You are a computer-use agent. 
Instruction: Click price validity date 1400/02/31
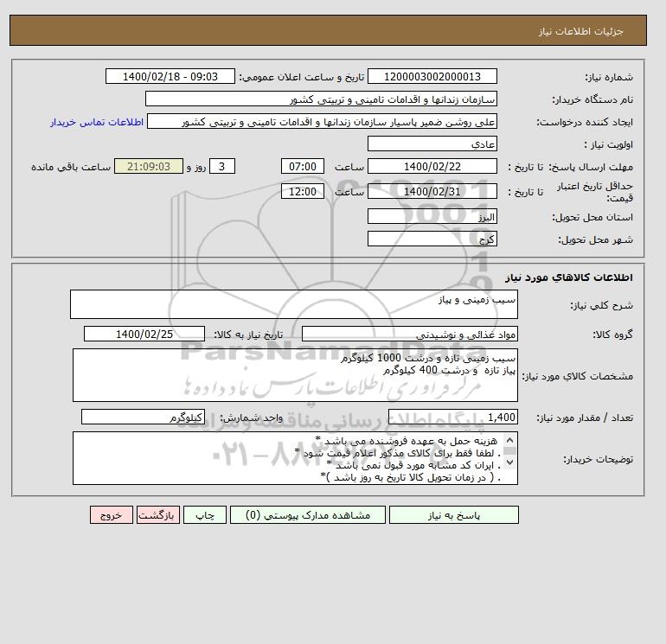(x=432, y=191)
